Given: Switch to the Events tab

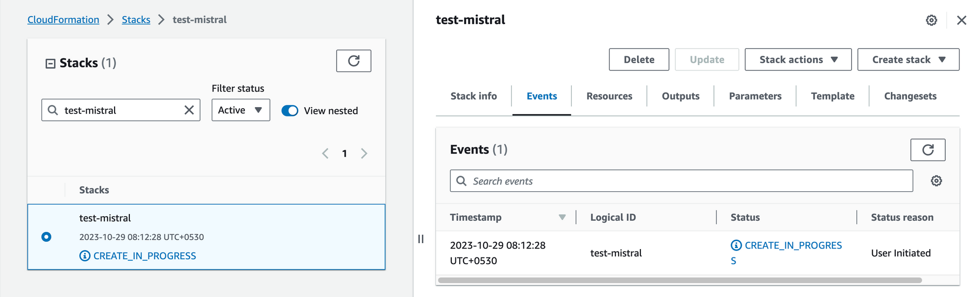Looking at the screenshot, I should (541, 96).
